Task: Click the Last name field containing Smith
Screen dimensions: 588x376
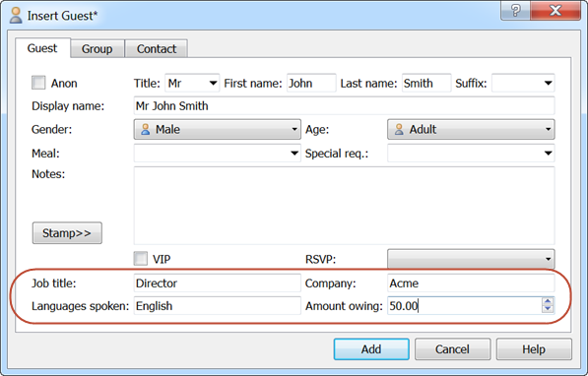Action: [426, 83]
